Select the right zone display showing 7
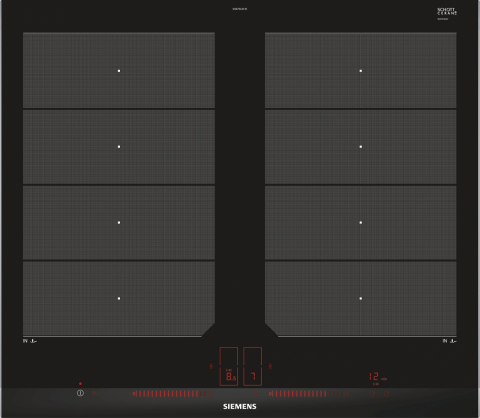 tap(252, 366)
